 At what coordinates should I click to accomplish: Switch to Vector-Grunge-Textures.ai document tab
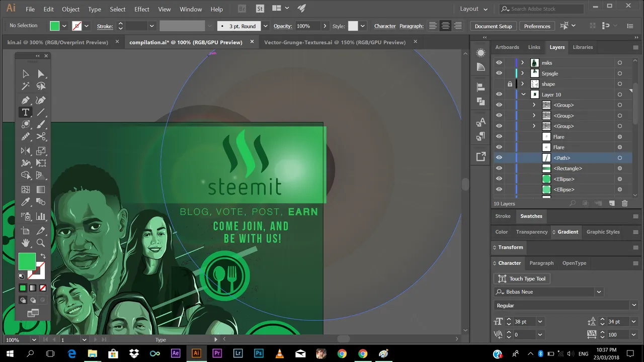tap(335, 42)
